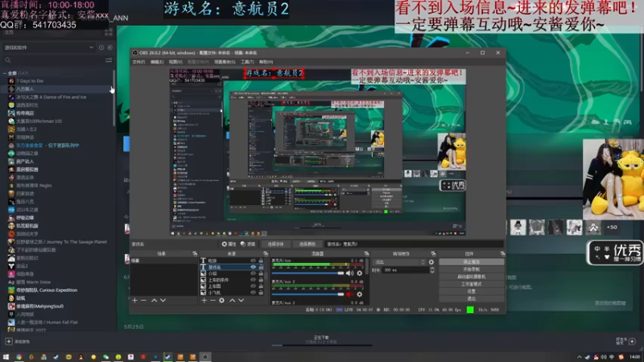This screenshot has height=362, width=644.
Task: Click first mixer channel volume slider
Action: (x=308, y=274)
